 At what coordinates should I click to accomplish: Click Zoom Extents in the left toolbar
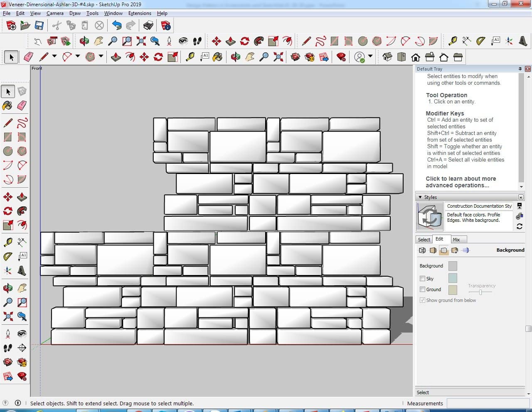7,316
